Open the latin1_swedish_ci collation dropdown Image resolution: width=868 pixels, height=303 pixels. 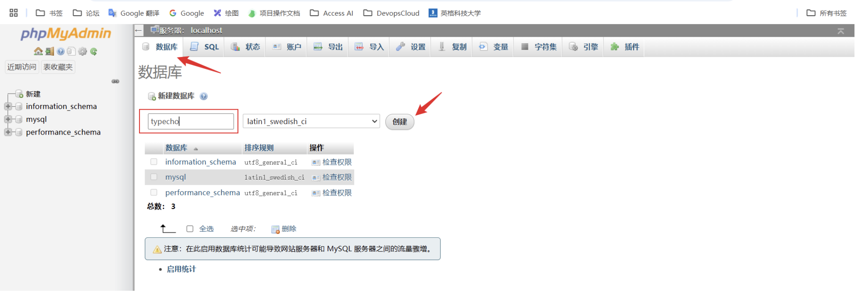311,122
